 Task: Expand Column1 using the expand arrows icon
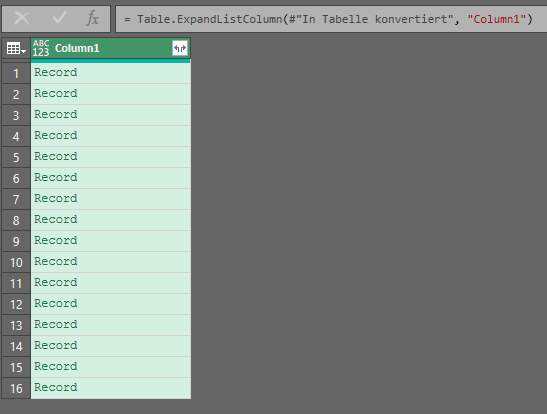[x=180, y=48]
